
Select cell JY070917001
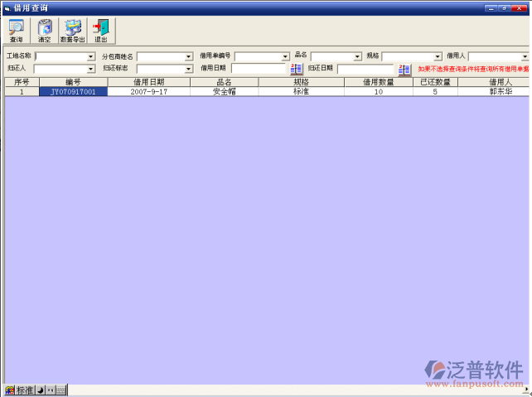click(x=73, y=92)
